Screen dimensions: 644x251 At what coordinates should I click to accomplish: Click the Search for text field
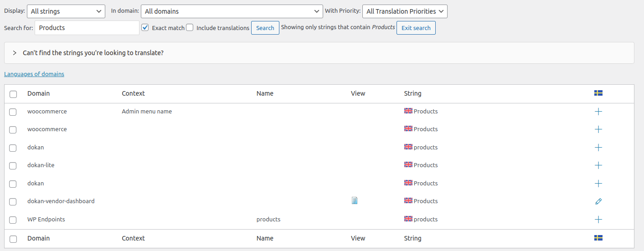click(x=87, y=28)
